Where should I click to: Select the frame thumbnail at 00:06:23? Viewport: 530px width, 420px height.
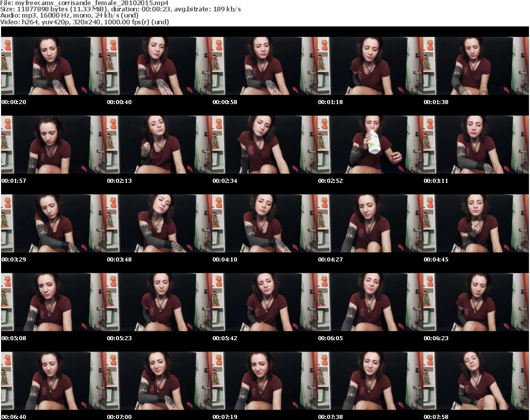[x=476, y=302]
